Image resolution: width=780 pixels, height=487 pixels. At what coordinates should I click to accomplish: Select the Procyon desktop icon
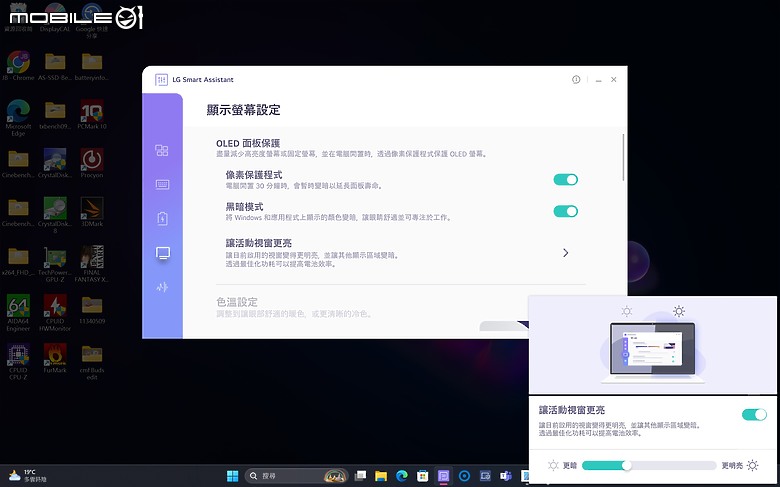[x=92, y=163]
